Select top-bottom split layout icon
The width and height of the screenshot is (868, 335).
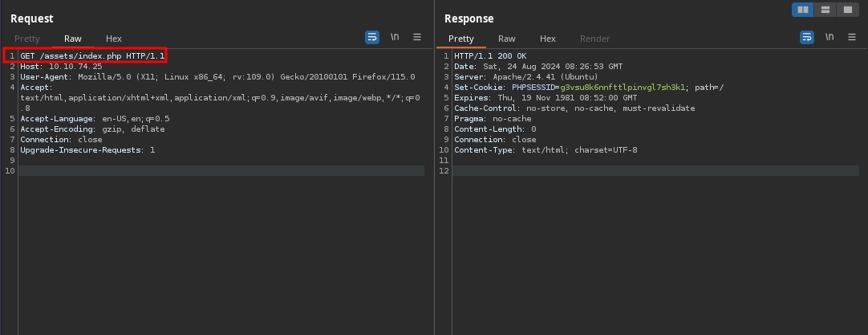(825, 10)
